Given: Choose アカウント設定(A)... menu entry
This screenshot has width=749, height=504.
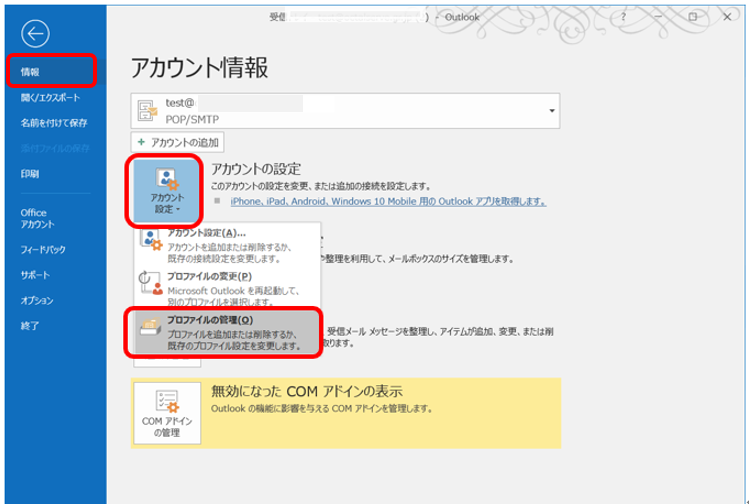Looking at the screenshot, I should pos(226,244).
